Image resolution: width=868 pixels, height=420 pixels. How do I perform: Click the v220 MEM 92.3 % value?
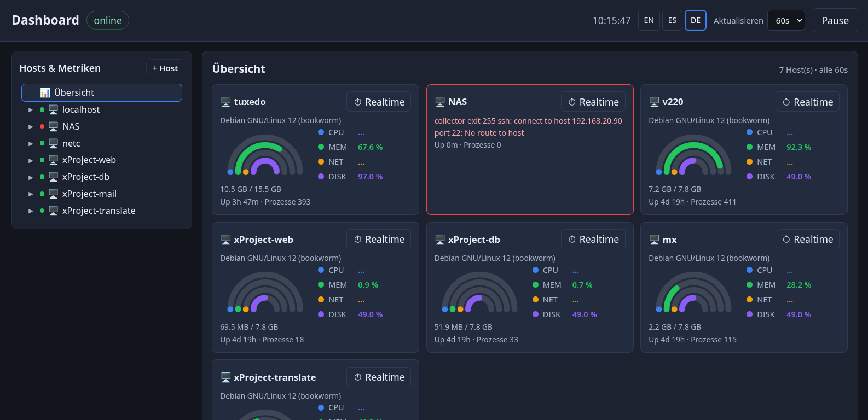pyautogui.click(x=799, y=147)
